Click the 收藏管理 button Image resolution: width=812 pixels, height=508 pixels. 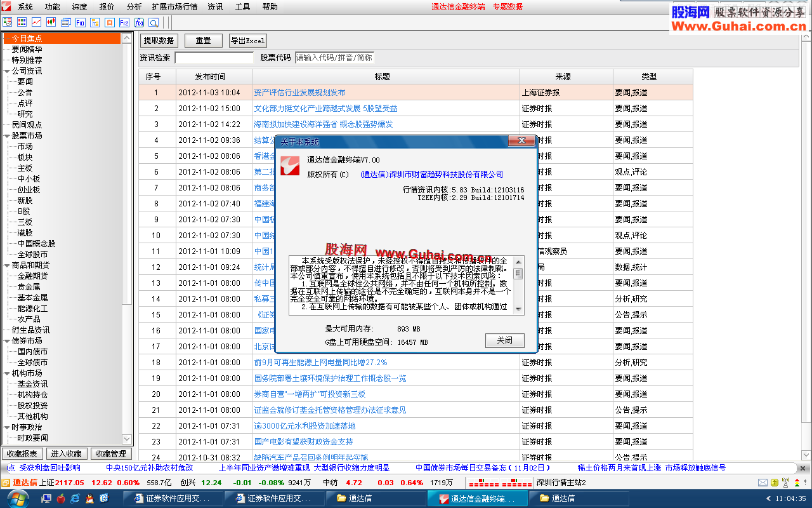tap(110, 454)
